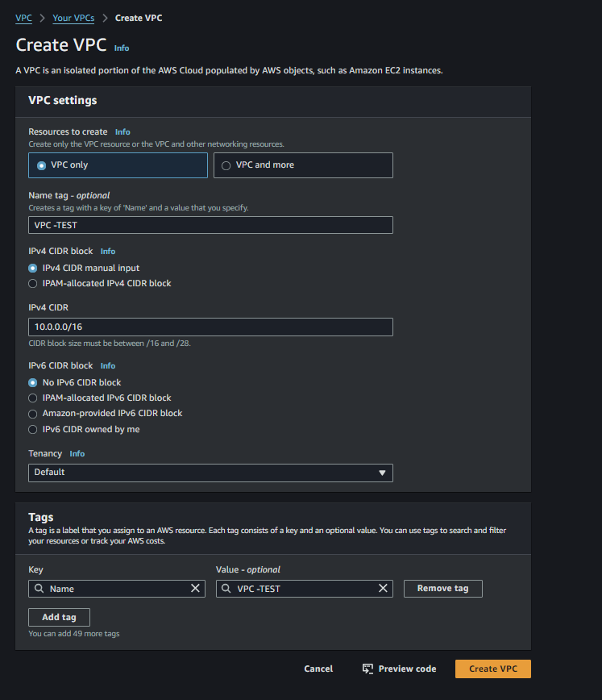Viewport: 602px width, 700px height.
Task: Clear the VPC -TEST value X icon
Action: 383,589
